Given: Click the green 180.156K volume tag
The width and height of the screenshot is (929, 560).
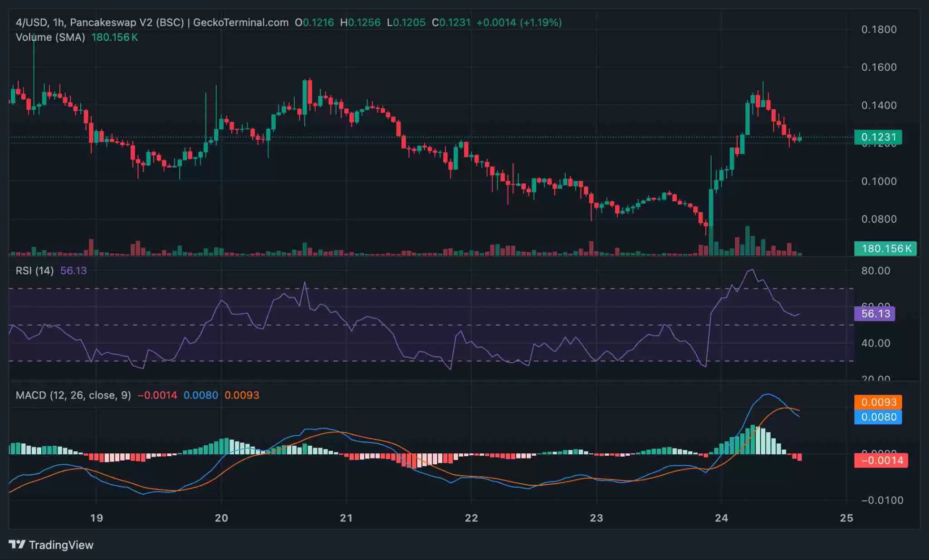Looking at the screenshot, I should coord(885,248).
